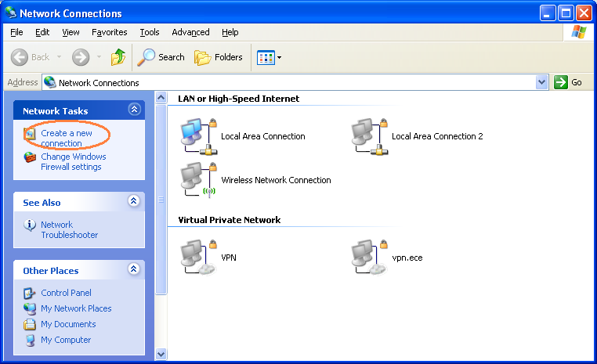Open the View menu
This screenshot has width=597, height=364.
(x=71, y=32)
